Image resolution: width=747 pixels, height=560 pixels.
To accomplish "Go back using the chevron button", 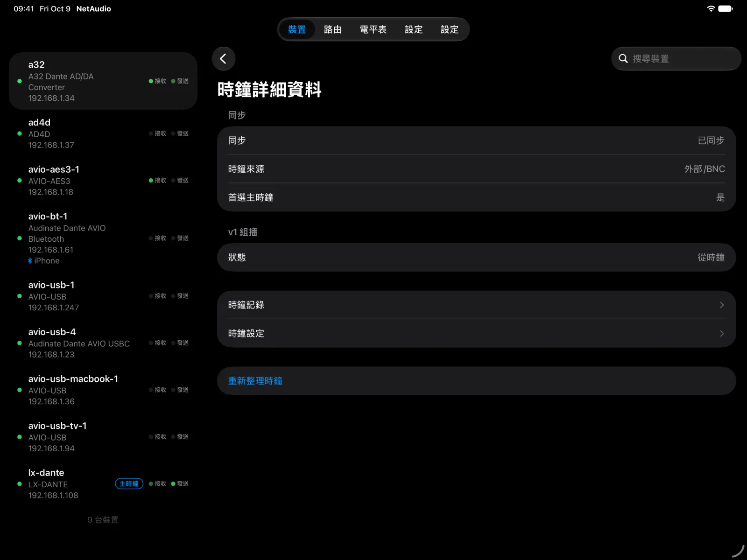I will tap(223, 59).
